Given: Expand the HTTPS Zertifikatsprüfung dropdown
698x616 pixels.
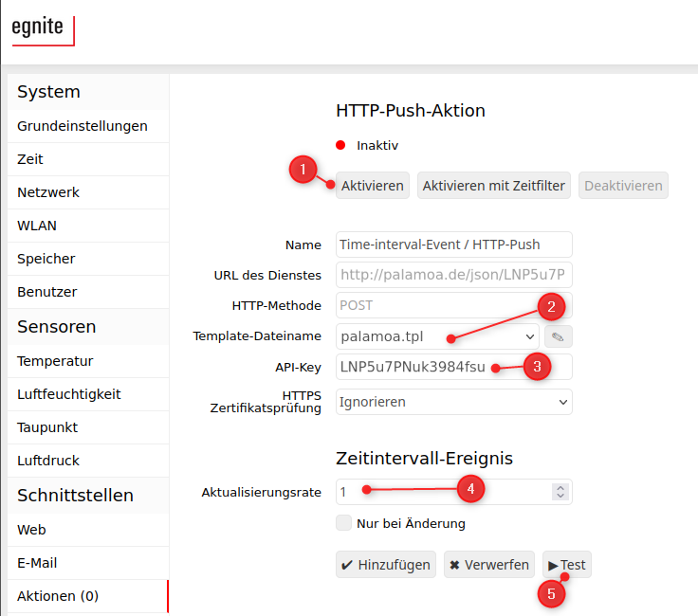Looking at the screenshot, I should point(454,402).
